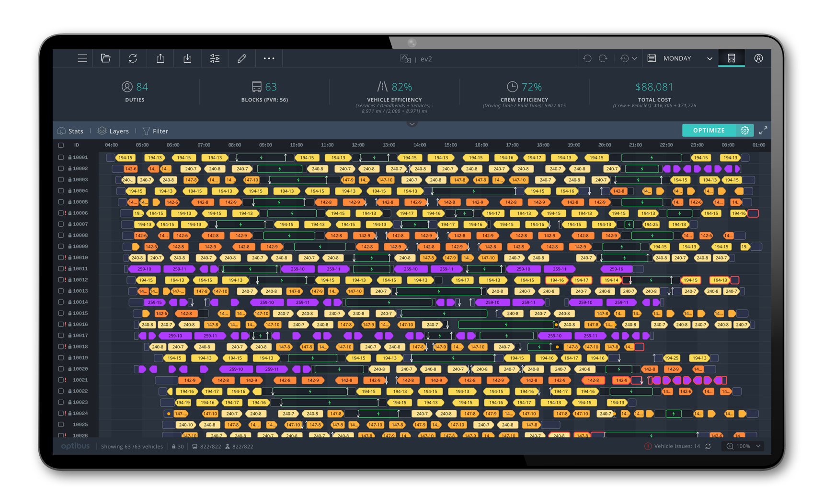Click the open folder icon

pos(106,58)
